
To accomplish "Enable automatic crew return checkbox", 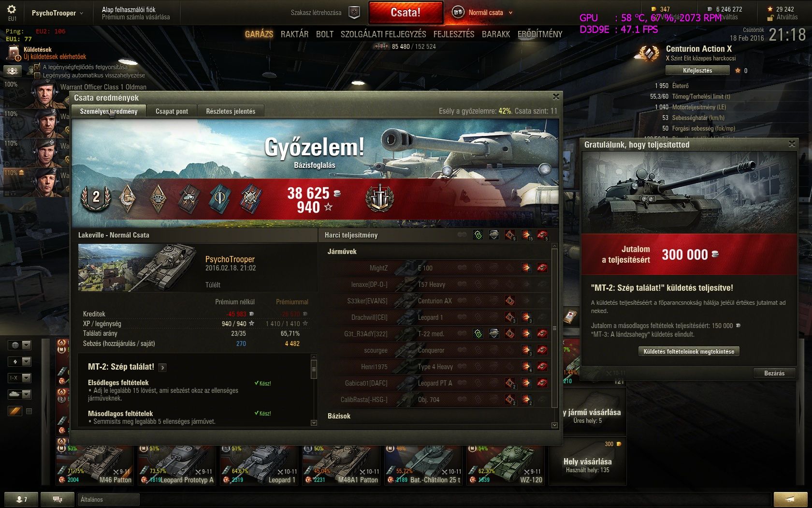I will point(38,75).
